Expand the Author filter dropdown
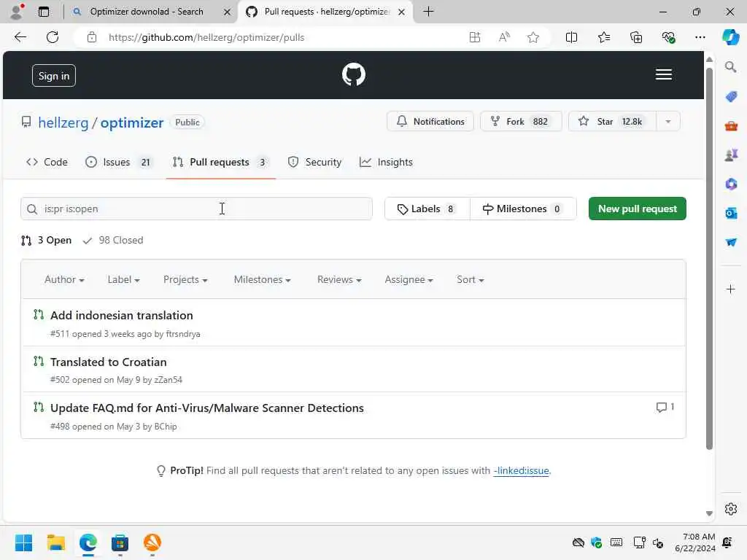 click(64, 279)
